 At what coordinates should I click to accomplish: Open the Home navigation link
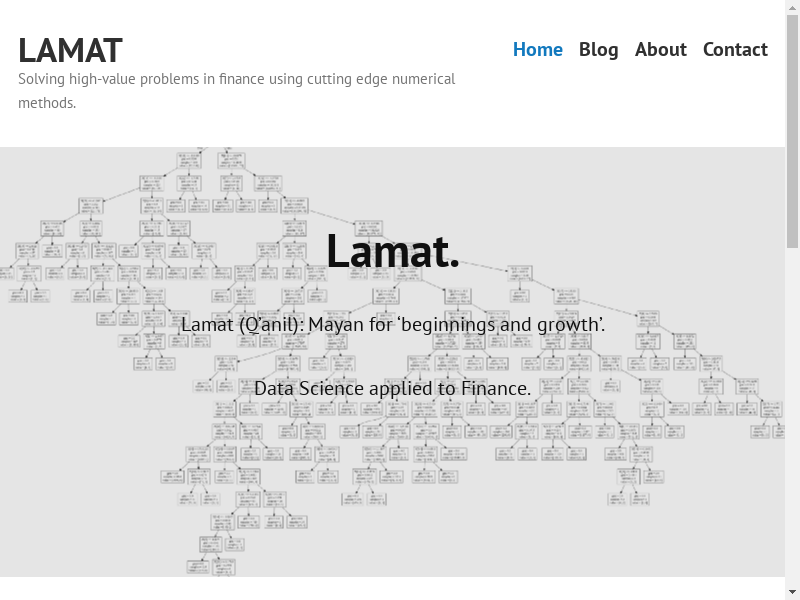[x=538, y=49]
